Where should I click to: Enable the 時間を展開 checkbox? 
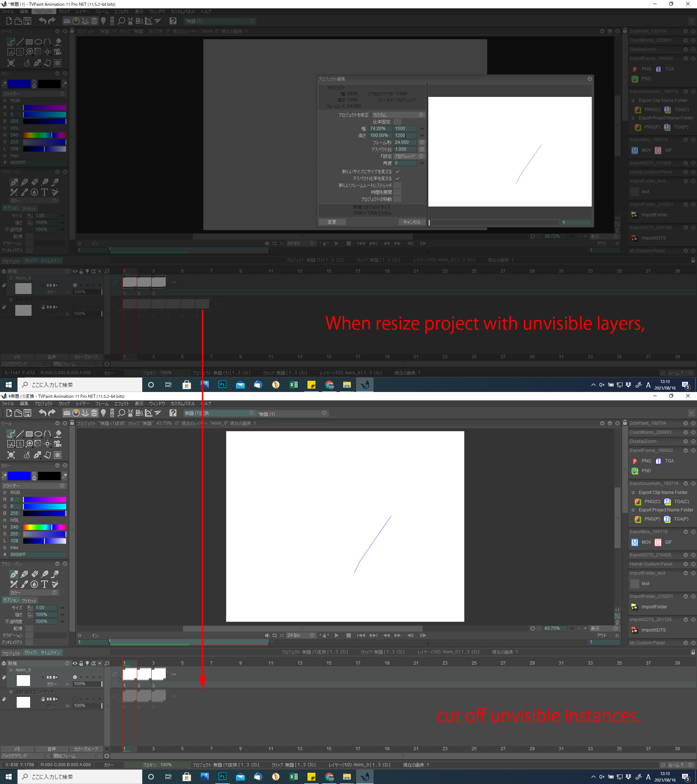click(x=398, y=192)
